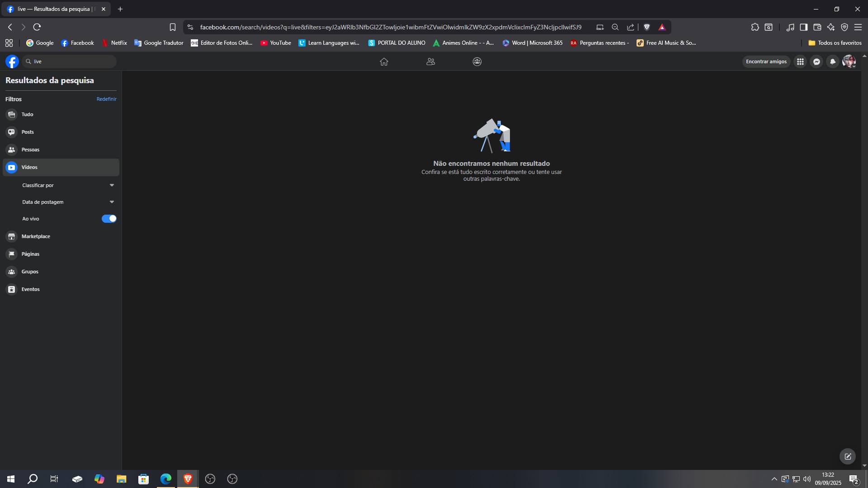
Task: Click the Redefinir filters link
Action: tap(106, 99)
